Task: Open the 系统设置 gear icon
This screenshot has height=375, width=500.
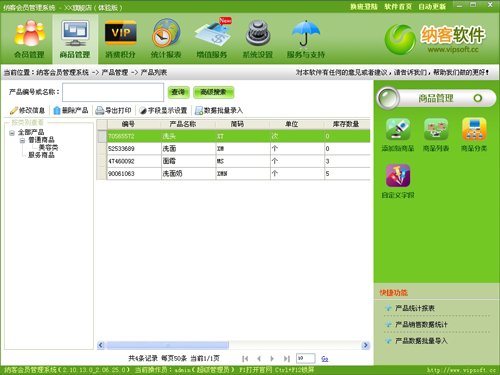Action: point(258,38)
